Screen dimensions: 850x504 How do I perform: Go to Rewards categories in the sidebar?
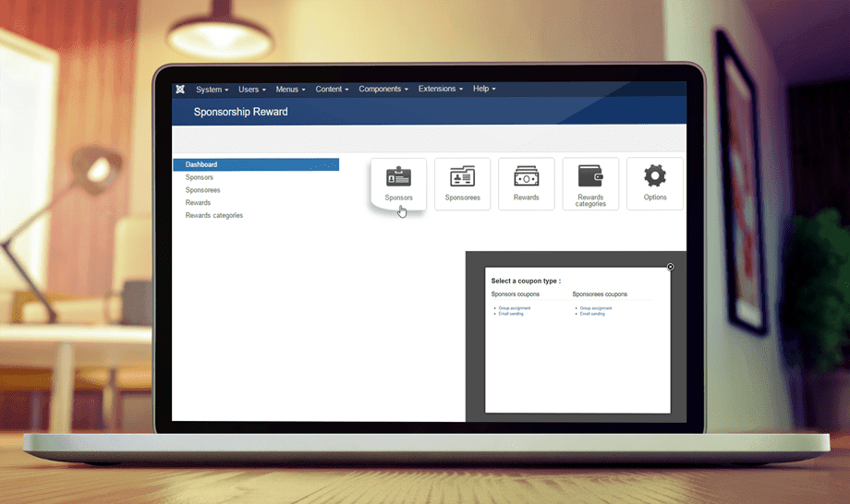click(214, 216)
